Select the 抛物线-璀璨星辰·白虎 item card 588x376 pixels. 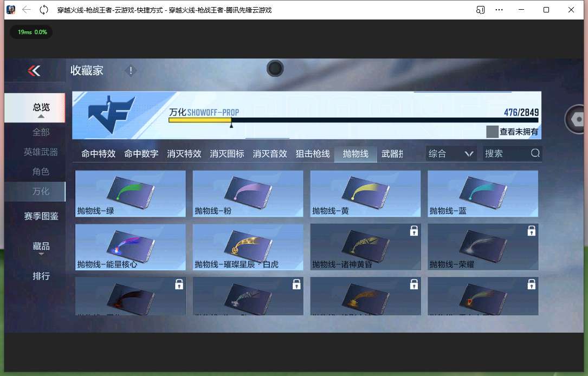click(x=248, y=247)
